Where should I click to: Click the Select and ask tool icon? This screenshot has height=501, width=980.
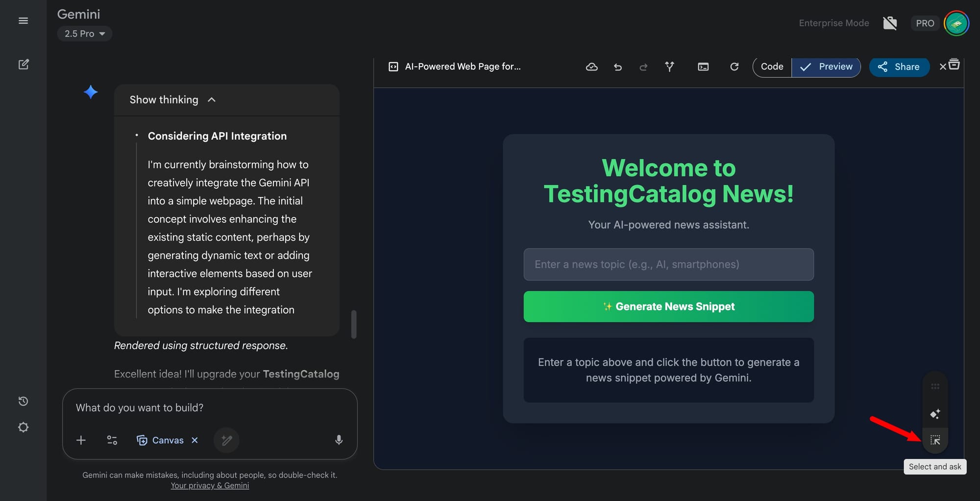(935, 440)
